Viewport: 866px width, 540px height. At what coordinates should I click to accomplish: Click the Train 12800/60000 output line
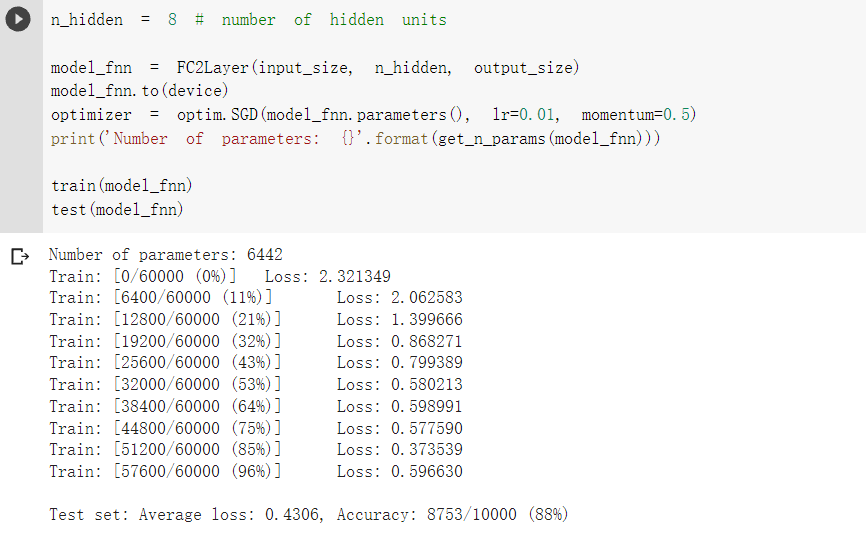click(256, 320)
